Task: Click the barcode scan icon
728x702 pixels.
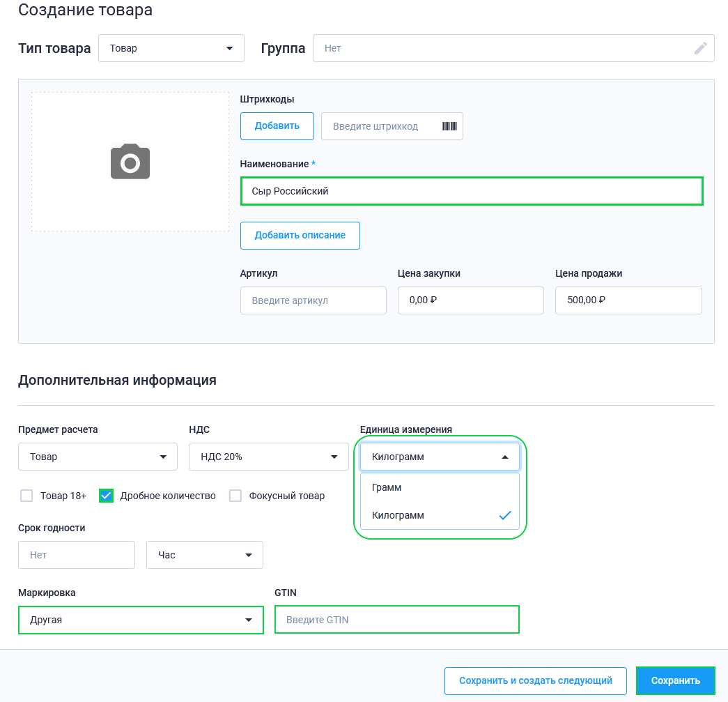Action: 449,126
